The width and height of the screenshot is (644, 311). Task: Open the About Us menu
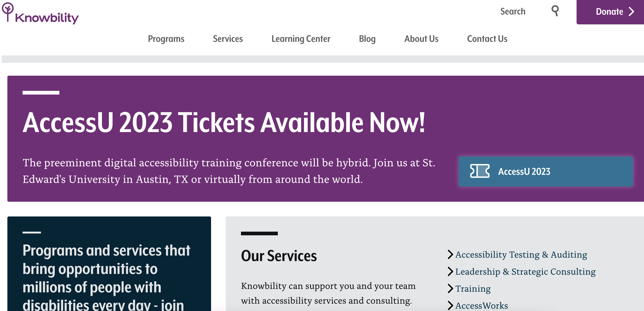421,39
